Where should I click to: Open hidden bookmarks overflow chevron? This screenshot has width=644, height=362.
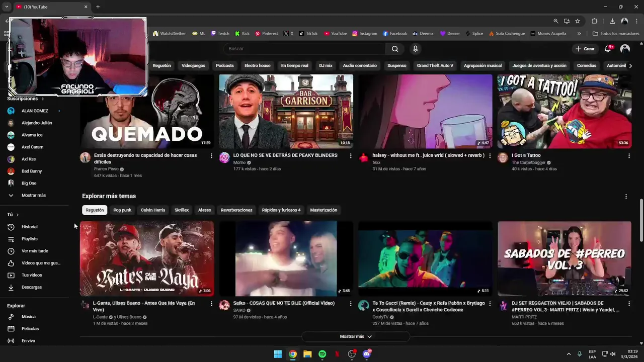tap(579, 34)
